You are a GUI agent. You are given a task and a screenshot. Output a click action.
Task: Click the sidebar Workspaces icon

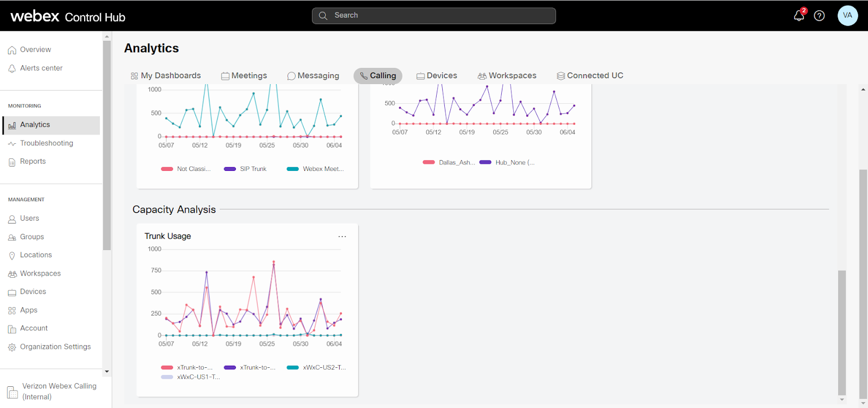[x=12, y=274]
